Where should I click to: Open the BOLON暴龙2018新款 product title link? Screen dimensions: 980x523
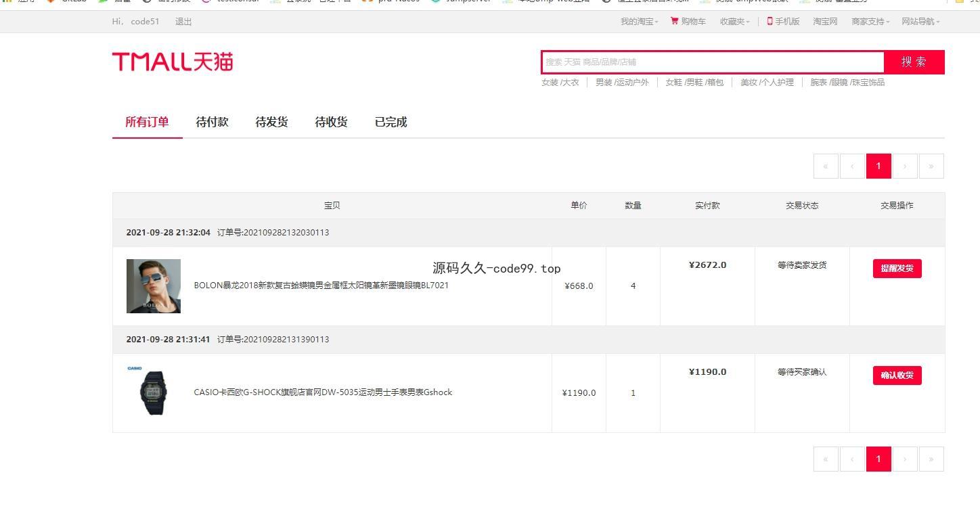321,286
